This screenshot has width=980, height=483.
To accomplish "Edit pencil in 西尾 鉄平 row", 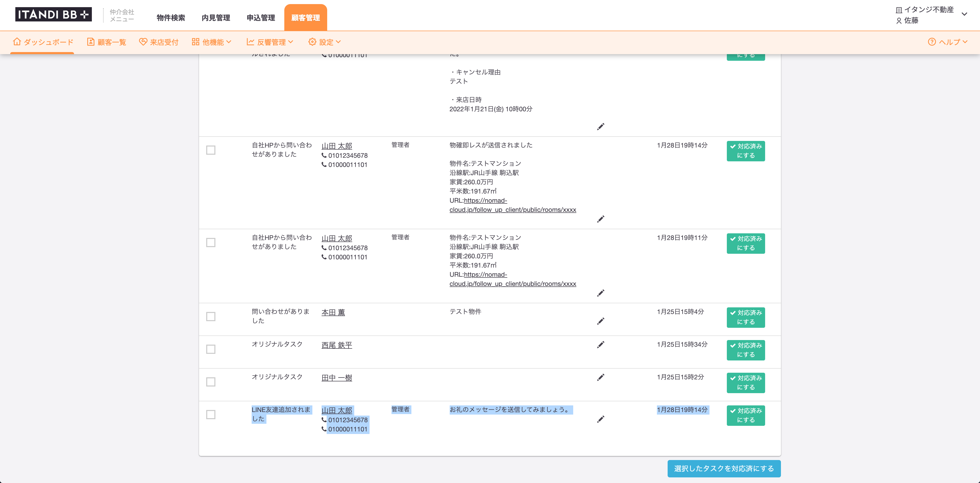I will tap(601, 345).
